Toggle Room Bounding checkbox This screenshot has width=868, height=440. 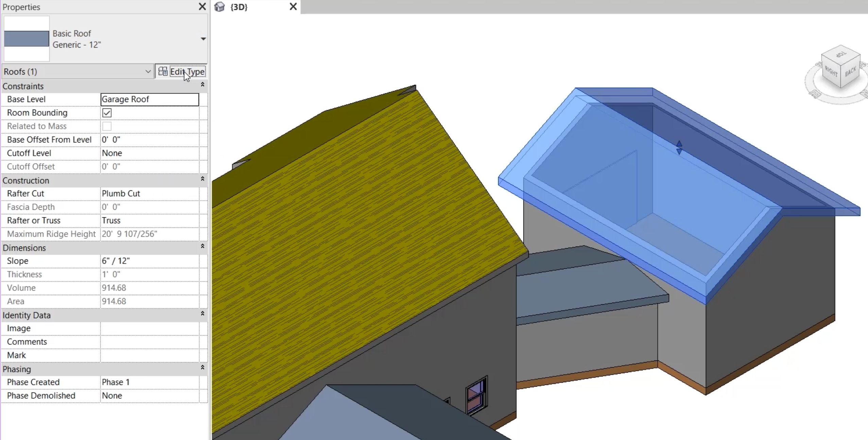click(107, 113)
